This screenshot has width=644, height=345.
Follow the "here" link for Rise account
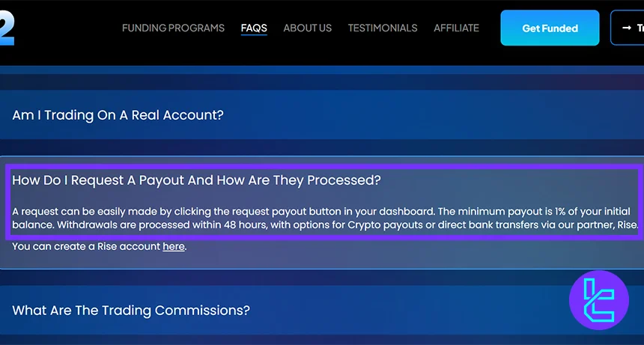point(173,246)
